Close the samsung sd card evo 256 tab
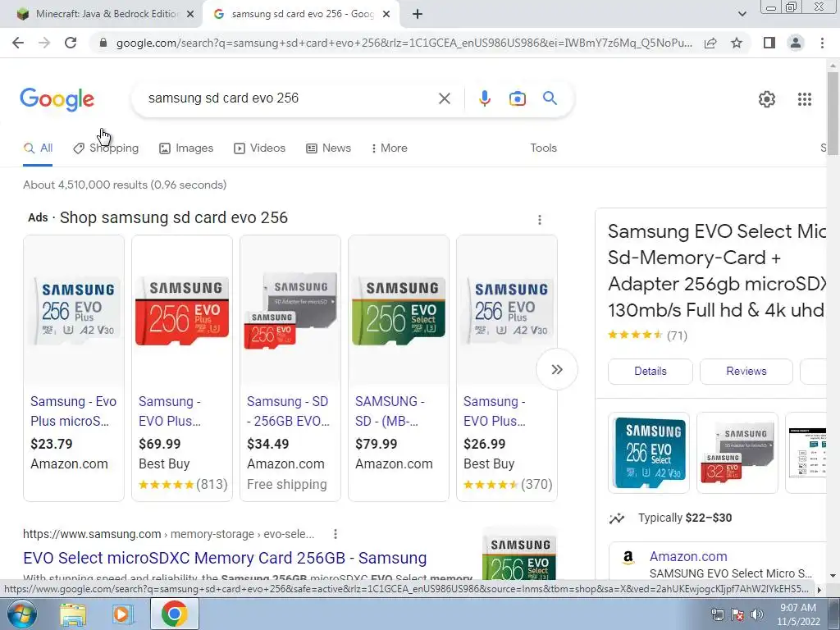840x630 pixels. tap(386, 15)
